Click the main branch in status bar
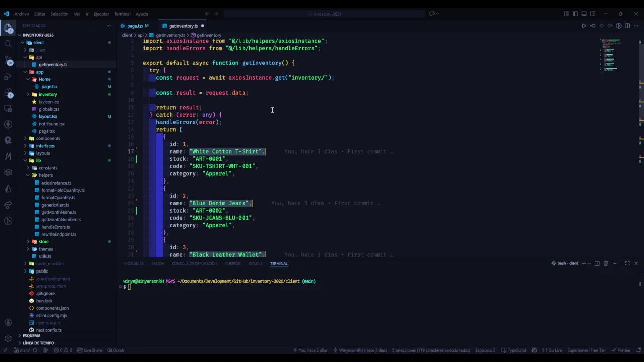The image size is (644, 362). tap(22, 350)
